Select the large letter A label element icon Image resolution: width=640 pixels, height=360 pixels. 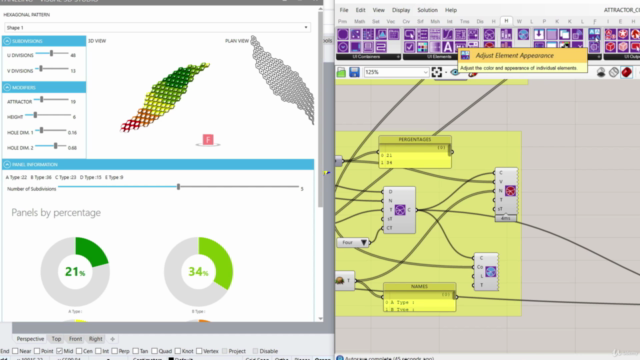(448, 47)
